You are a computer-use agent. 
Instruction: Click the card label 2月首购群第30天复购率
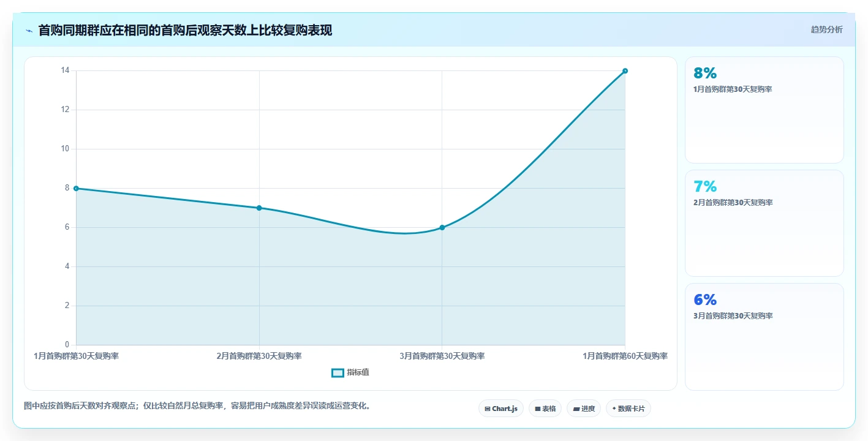pyautogui.click(x=733, y=203)
